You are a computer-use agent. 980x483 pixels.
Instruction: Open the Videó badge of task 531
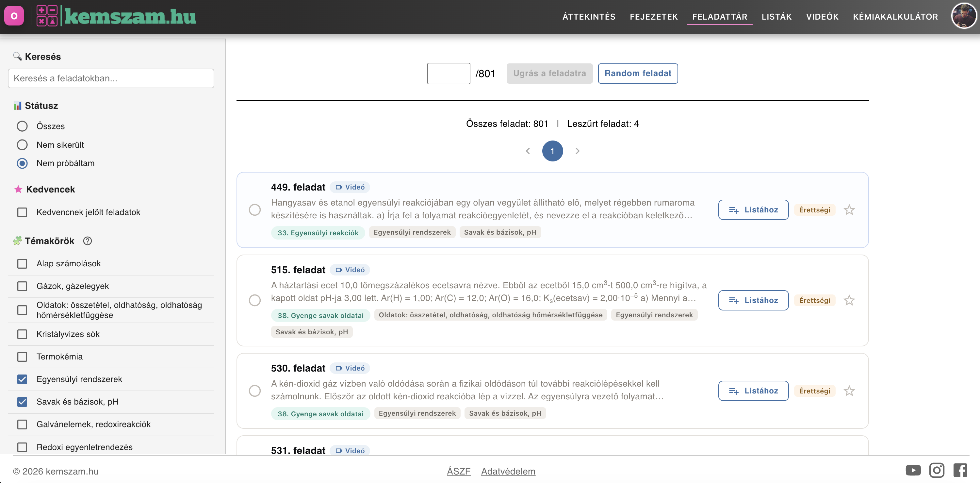pos(350,451)
